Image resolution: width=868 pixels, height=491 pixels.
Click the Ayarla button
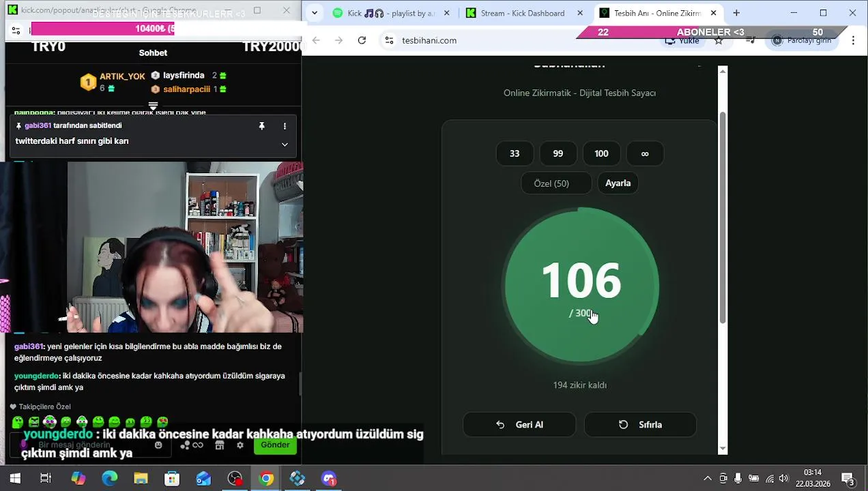(618, 183)
